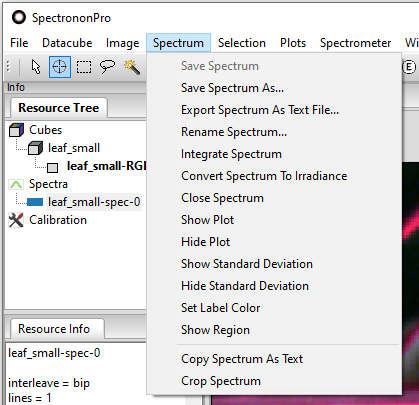The height and width of the screenshot is (405, 419).
Task: Click the Info panel title
Action: [16, 87]
